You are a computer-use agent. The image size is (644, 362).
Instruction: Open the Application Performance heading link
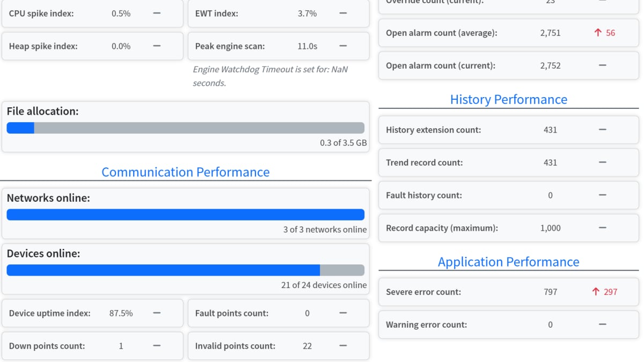pyautogui.click(x=508, y=262)
